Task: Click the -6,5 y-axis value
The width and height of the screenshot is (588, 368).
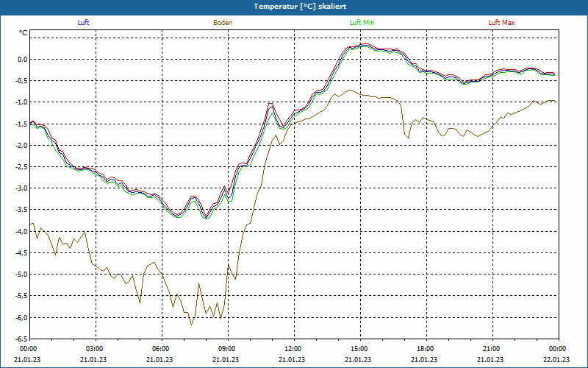Action: [22, 339]
